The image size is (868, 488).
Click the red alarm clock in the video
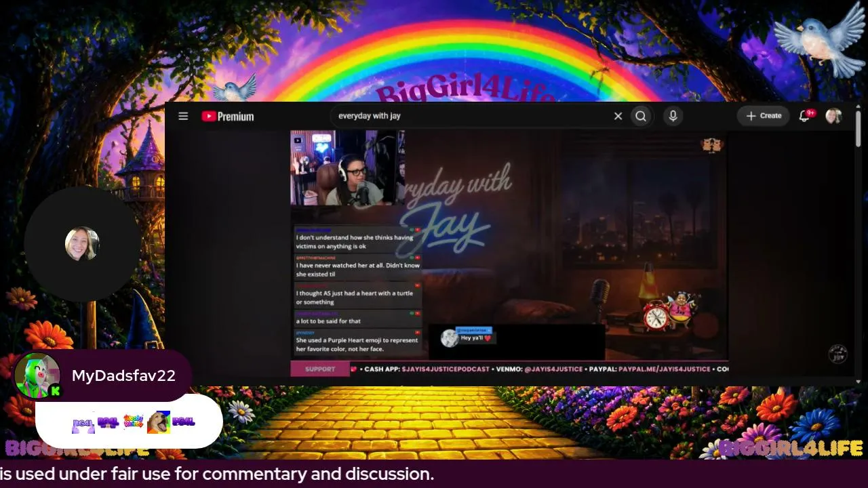click(x=656, y=315)
